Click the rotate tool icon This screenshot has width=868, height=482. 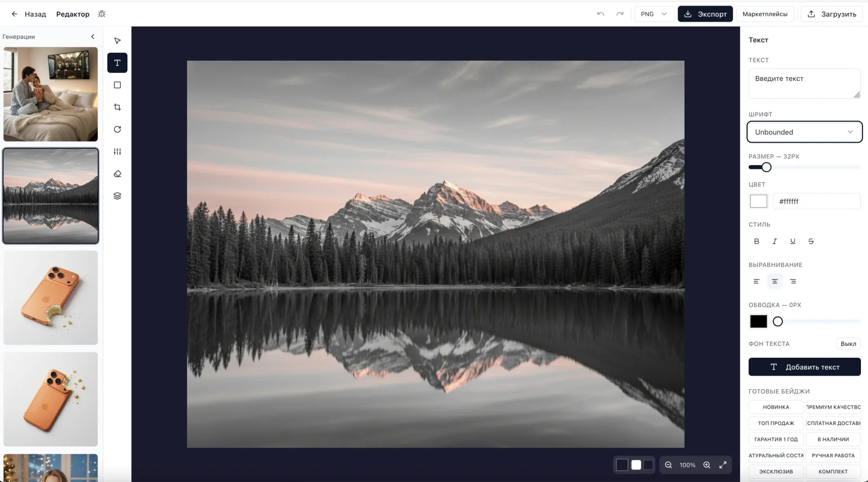point(117,130)
